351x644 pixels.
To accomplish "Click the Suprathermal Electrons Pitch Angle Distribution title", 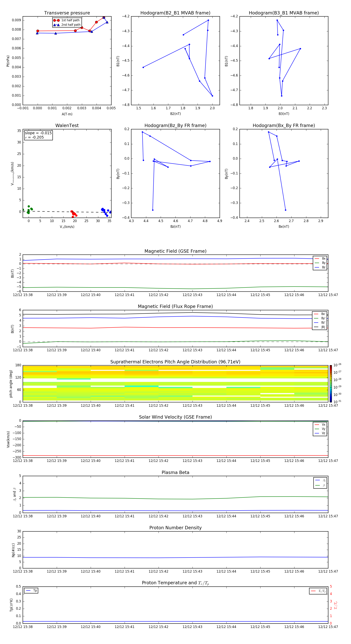I will tap(175, 362).
